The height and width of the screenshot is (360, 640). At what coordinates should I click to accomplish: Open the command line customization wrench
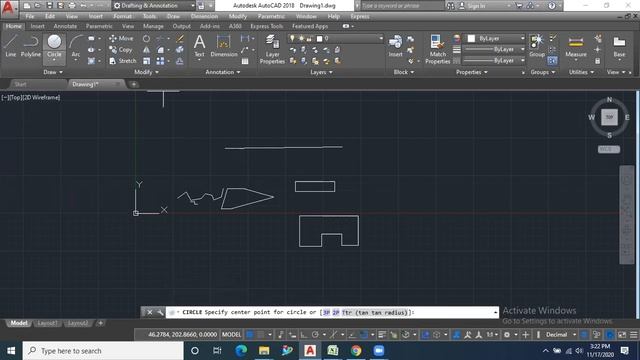160,312
